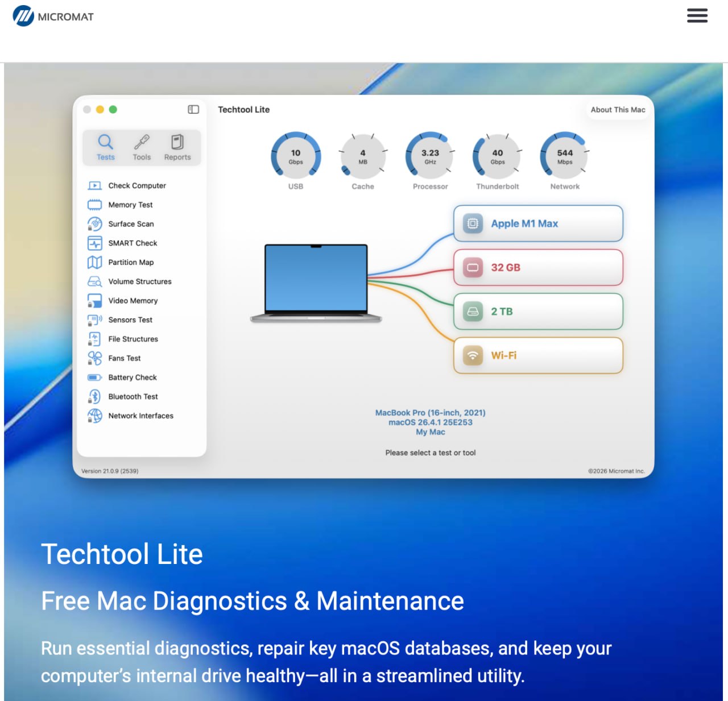This screenshot has height=701, width=728.
Task: Click the Techtool Lite window title
Action: [243, 110]
